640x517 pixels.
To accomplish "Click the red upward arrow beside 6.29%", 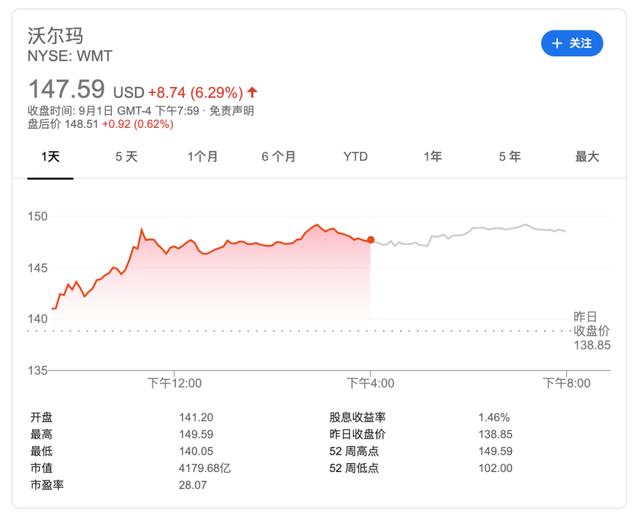I will (x=253, y=92).
